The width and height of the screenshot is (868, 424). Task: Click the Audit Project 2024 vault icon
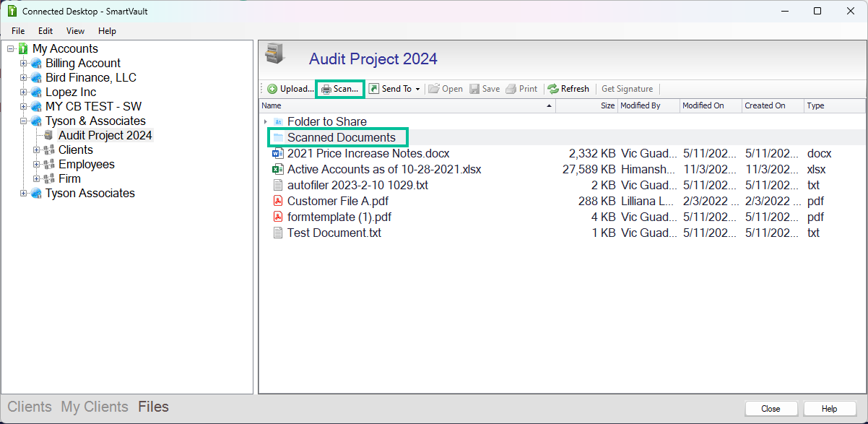(x=49, y=135)
